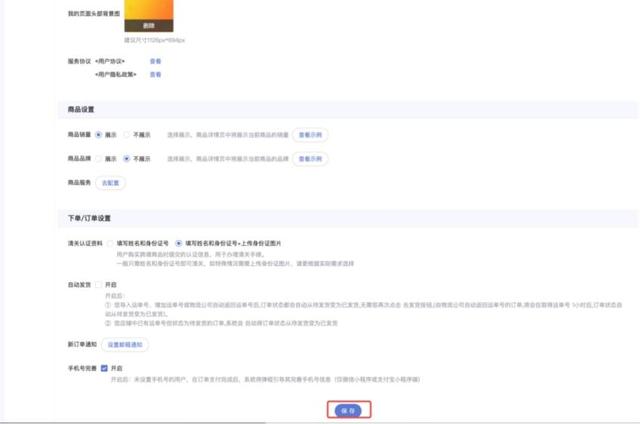The height and width of the screenshot is (424, 640).
Task: Delete the page header background image
Action: pos(149,25)
